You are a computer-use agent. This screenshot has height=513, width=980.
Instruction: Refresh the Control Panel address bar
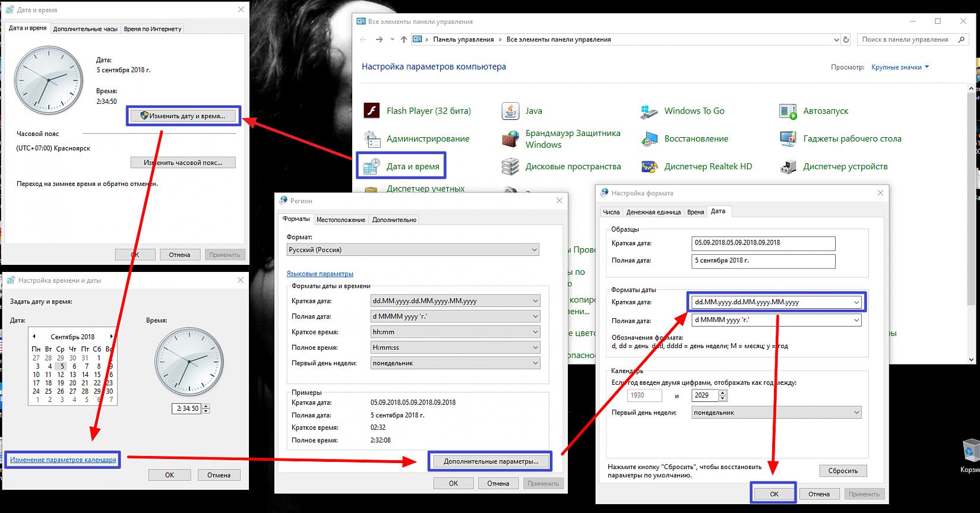pos(846,40)
